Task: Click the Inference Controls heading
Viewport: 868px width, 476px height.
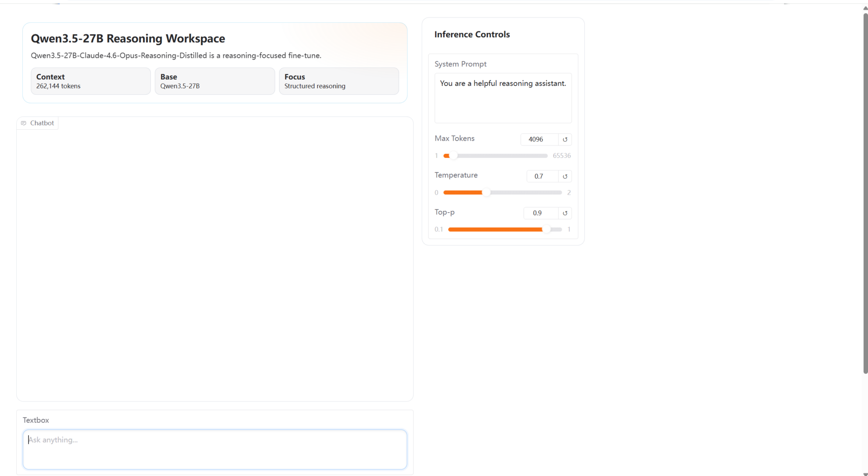Action: pyautogui.click(x=472, y=34)
